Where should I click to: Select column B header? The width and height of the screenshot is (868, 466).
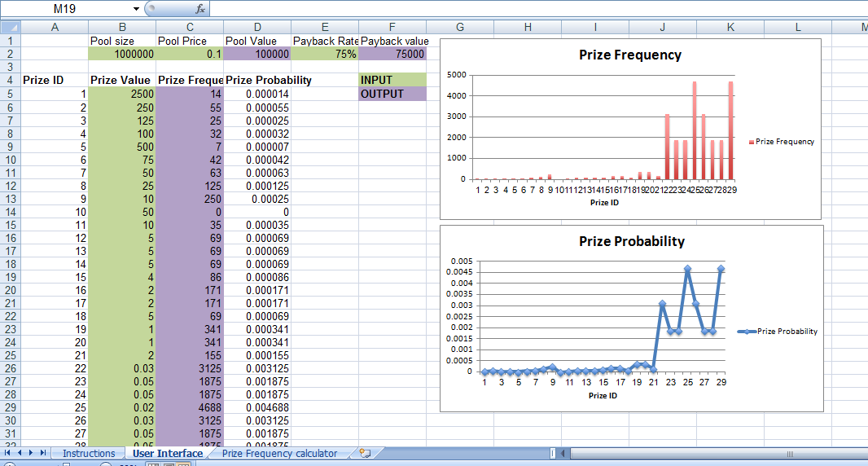(122, 27)
